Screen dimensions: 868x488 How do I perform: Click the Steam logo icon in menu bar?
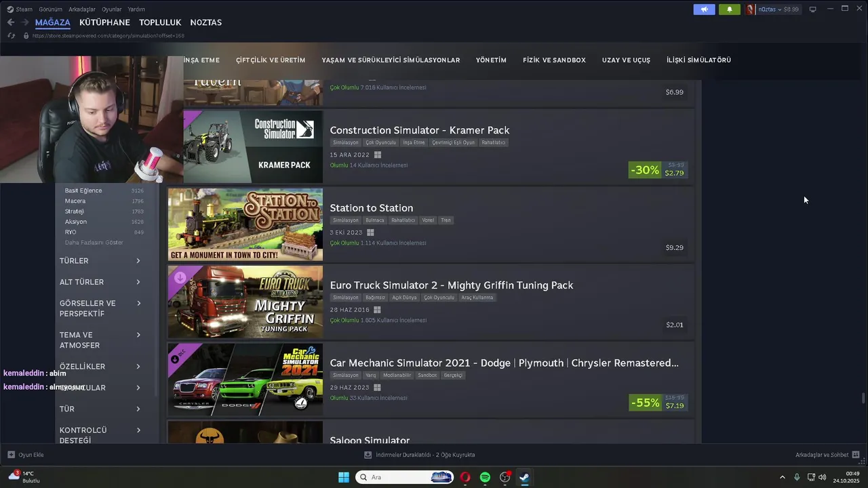[x=10, y=9]
